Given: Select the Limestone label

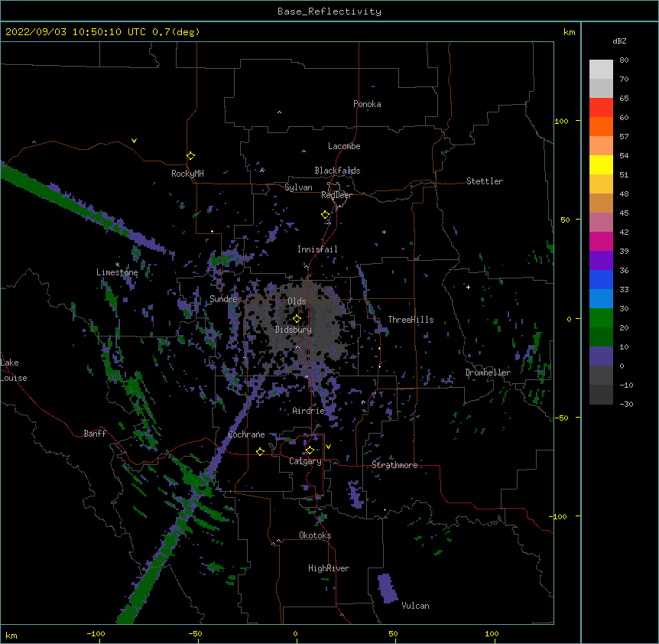Looking at the screenshot, I should [x=117, y=272].
